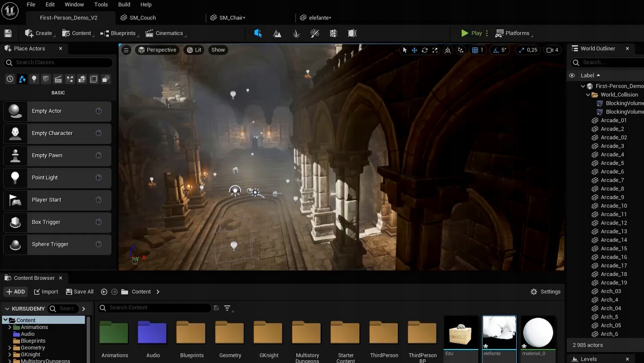This screenshot has width=644, height=363.
Task: Open camera speed setting showing 4
Action: click(552, 50)
